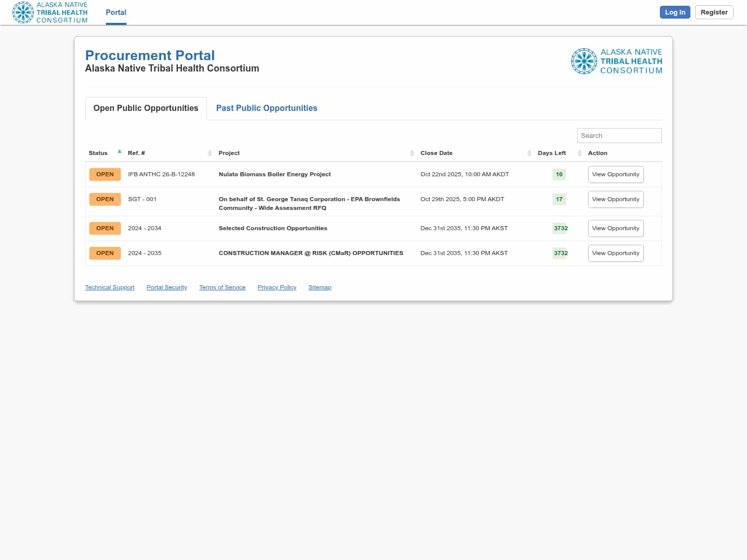Open the Technical Support link

(109, 287)
